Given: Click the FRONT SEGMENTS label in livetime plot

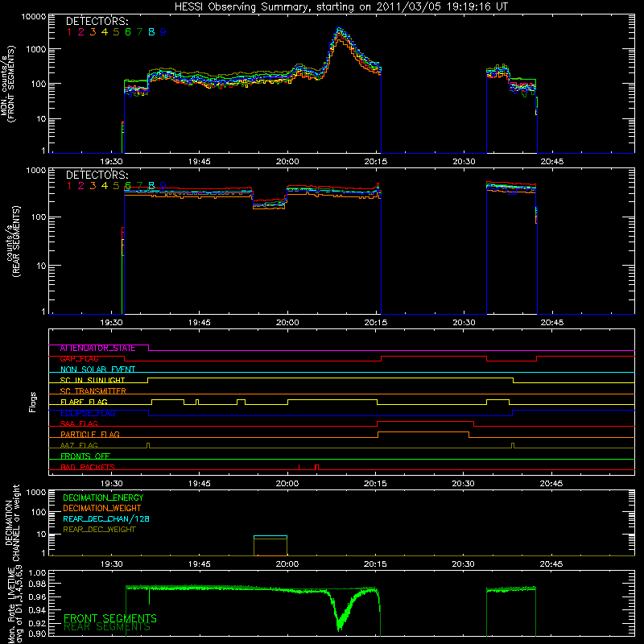Looking at the screenshot, I should (110, 618).
